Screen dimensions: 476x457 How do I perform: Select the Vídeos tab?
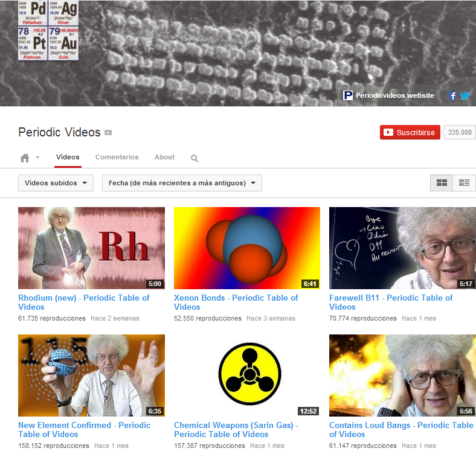(x=68, y=157)
